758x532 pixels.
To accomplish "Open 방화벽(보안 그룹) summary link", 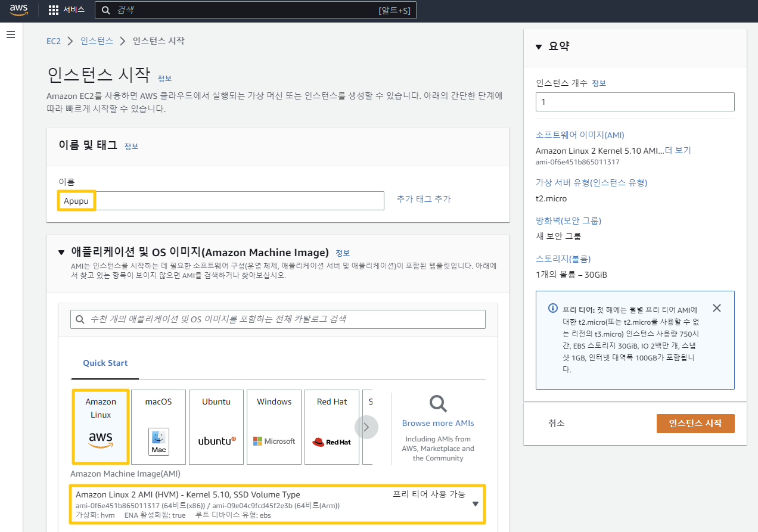I will [568, 221].
